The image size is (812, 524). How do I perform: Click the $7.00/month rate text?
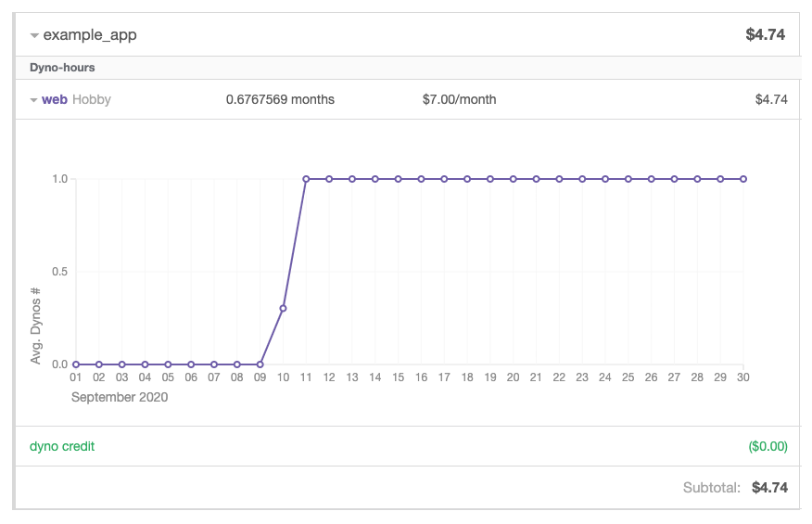459,99
